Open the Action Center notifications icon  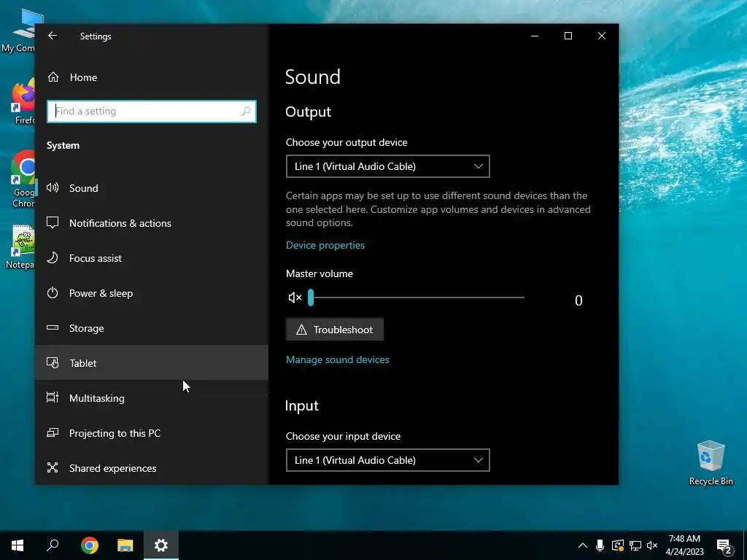(724, 545)
